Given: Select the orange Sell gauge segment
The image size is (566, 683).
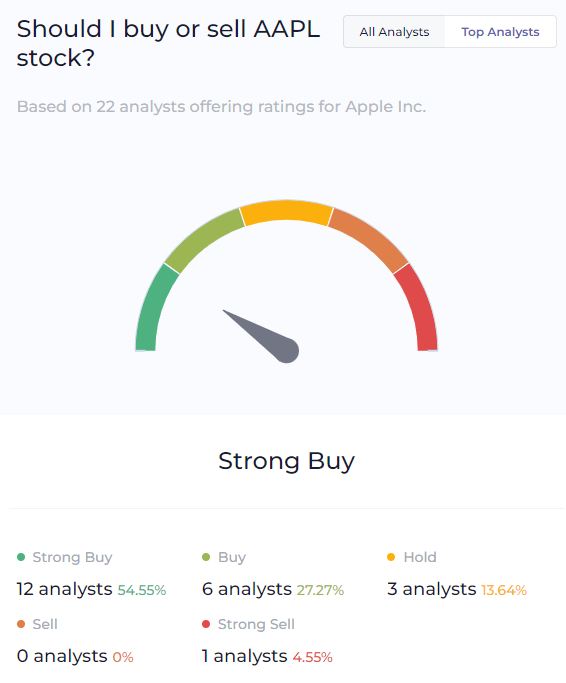Looking at the screenshot, I should point(369,239).
